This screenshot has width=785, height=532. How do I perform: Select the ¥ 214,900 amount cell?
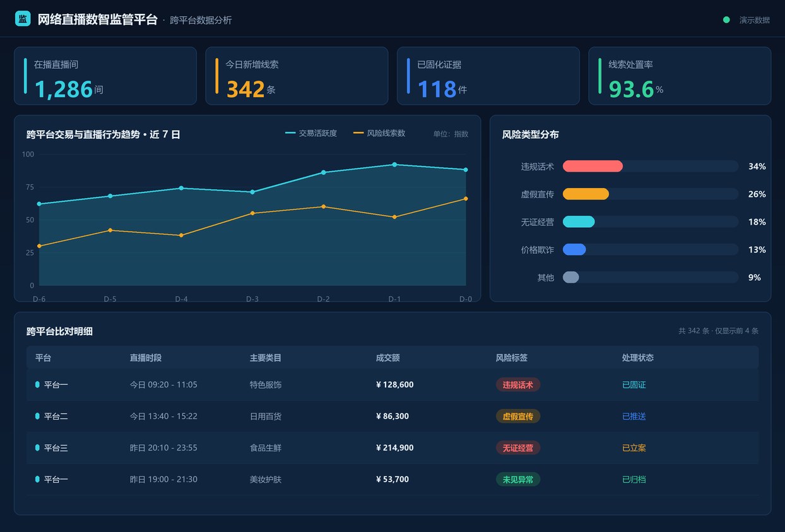click(x=395, y=448)
